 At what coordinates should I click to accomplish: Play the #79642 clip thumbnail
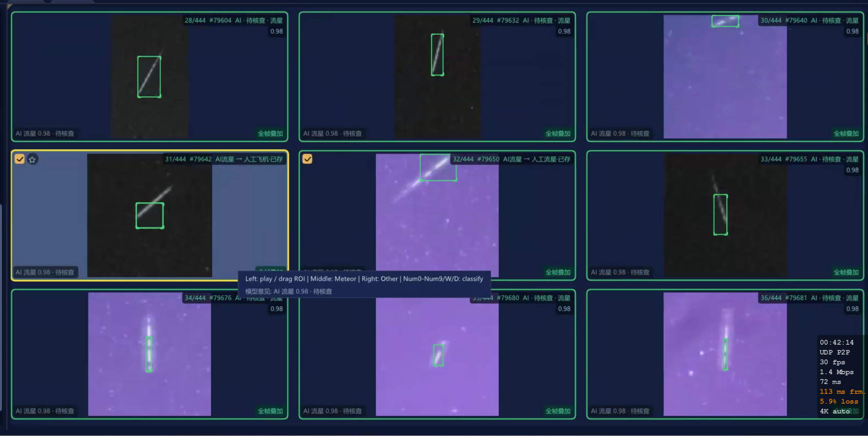click(x=149, y=215)
